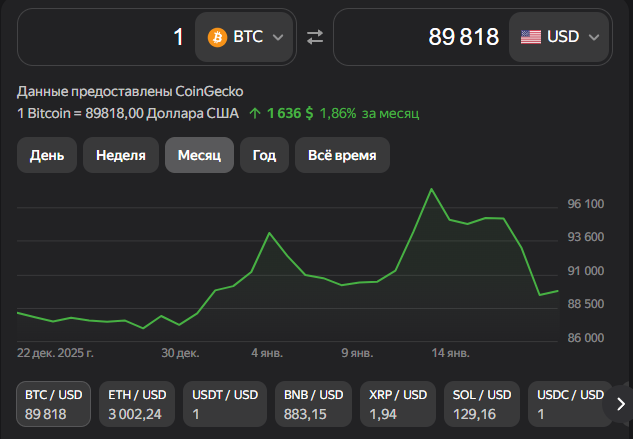Switch chart to Неделя period
Screen dimensions: 633x439
click(121, 155)
